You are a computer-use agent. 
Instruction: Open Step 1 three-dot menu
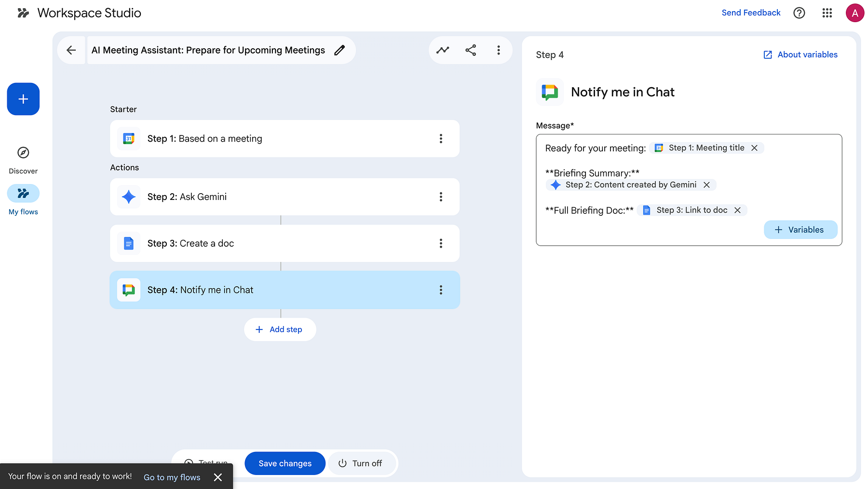[x=441, y=139]
